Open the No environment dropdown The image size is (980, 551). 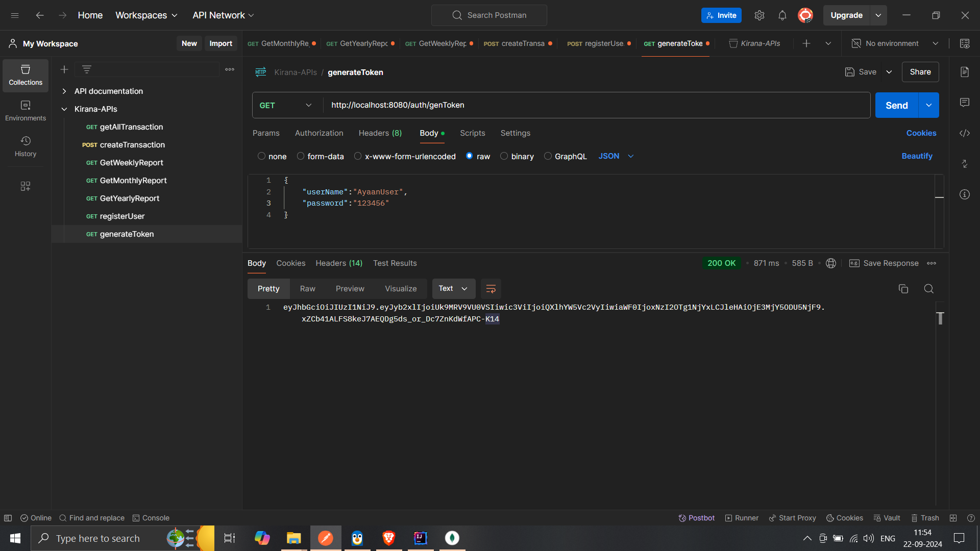(896, 43)
